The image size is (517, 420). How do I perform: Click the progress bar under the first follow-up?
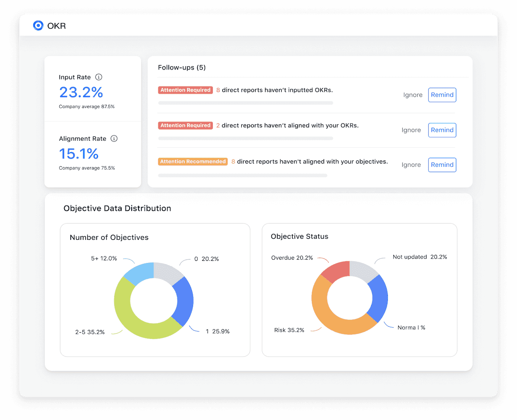[x=245, y=103]
